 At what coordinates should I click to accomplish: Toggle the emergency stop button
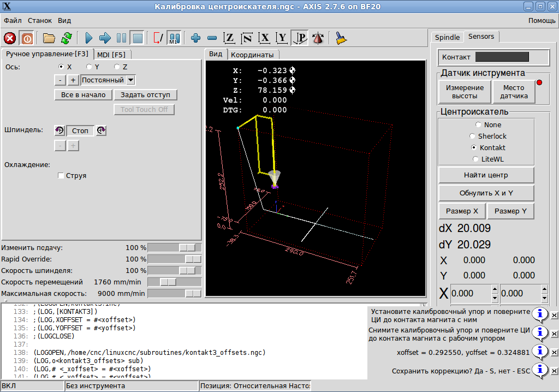pos(10,38)
